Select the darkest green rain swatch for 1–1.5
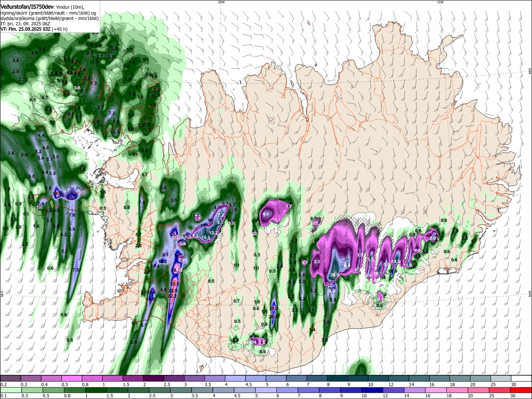Screen dimensions: 532x399 (96, 390)
